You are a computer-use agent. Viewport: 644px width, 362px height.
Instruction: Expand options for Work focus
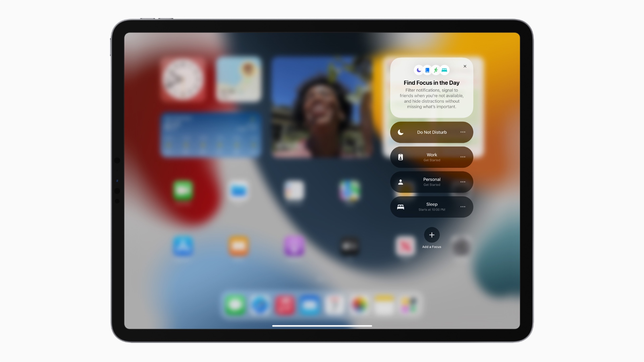463,157
